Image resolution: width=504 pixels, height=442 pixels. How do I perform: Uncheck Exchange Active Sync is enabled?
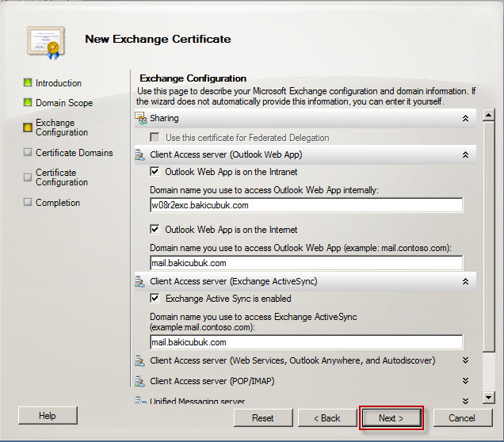tap(155, 299)
